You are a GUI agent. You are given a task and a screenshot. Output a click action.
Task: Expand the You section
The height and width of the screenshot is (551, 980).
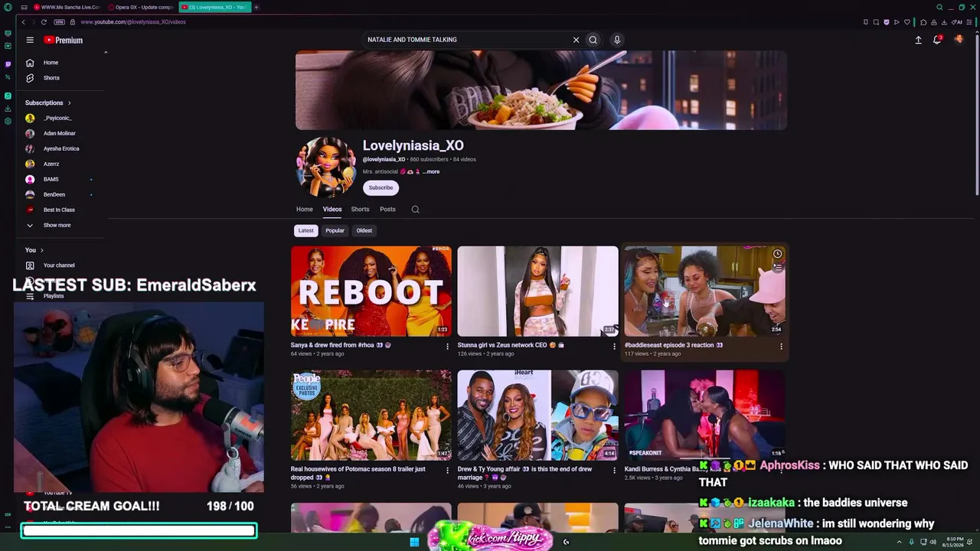[x=34, y=250]
